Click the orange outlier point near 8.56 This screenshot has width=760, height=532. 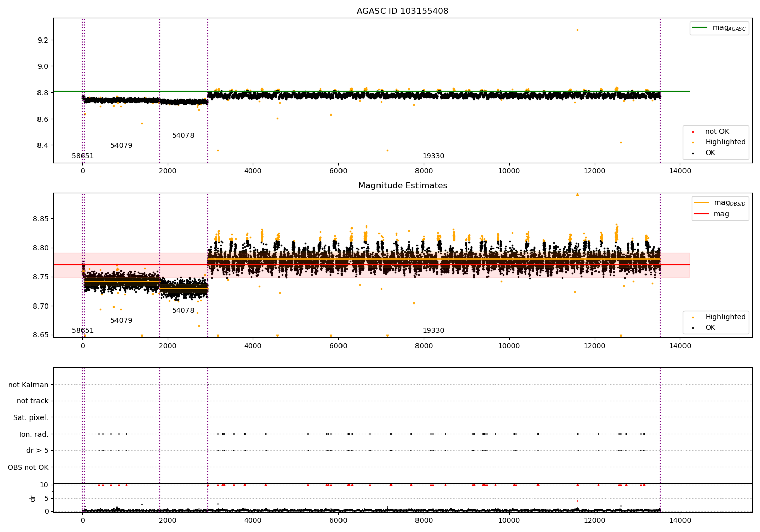click(x=142, y=123)
